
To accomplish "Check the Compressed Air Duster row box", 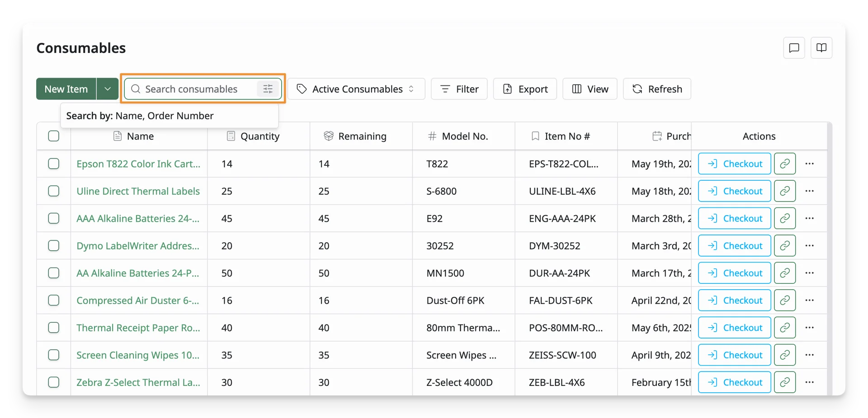I will point(54,301).
